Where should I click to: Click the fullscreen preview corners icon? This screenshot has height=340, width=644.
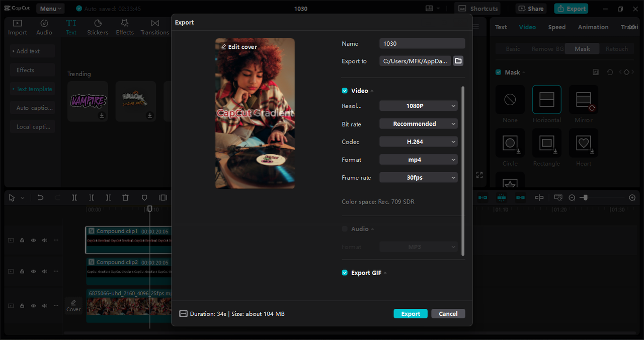click(x=479, y=175)
